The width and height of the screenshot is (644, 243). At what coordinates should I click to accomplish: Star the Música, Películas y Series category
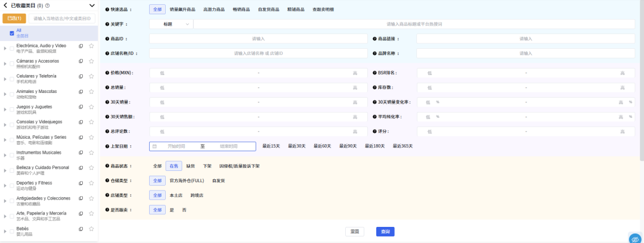tap(91, 137)
